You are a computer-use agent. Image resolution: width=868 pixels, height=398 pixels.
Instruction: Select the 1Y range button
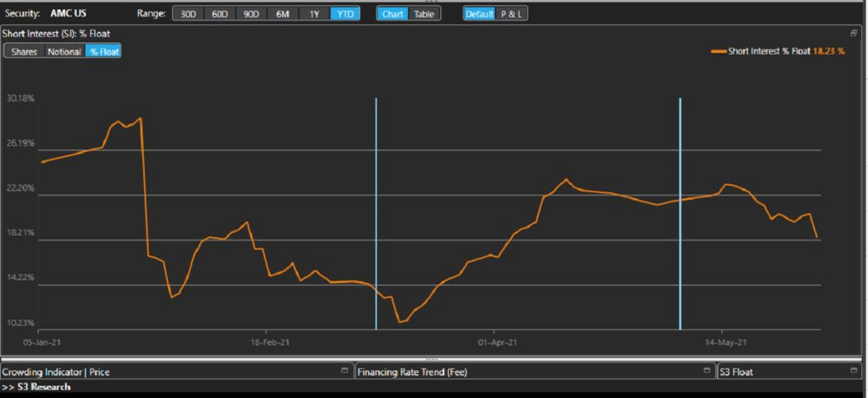(314, 14)
